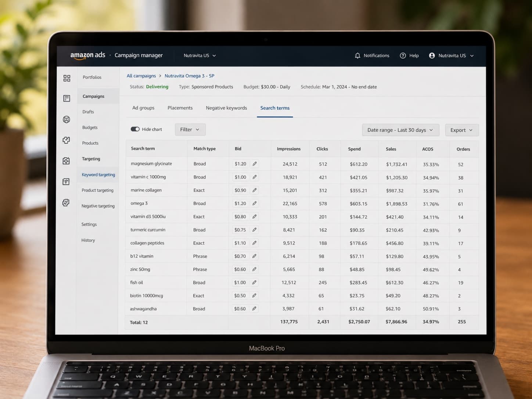The image size is (532, 399).
Task: Open the Export dropdown
Action: (x=462, y=130)
